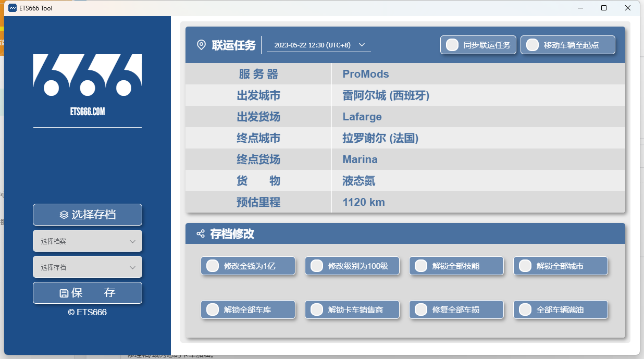Click 拉罗谢尔 (法国) destination city value

[380, 138]
